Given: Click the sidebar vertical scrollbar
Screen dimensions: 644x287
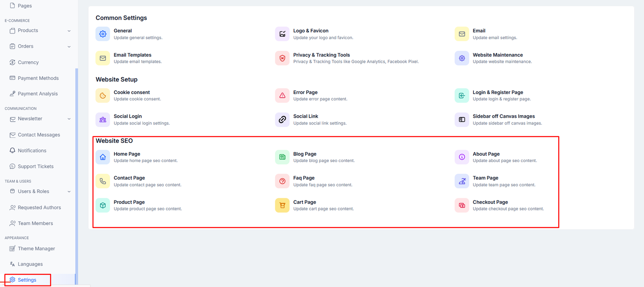Looking at the screenshot, I should pyautogui.click(x=76, y=177).
